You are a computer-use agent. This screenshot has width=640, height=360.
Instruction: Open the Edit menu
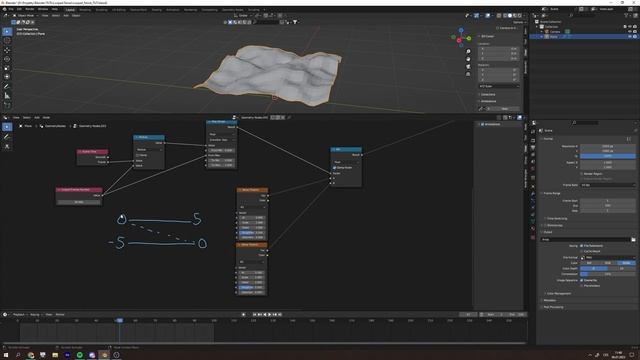point(19,9)
